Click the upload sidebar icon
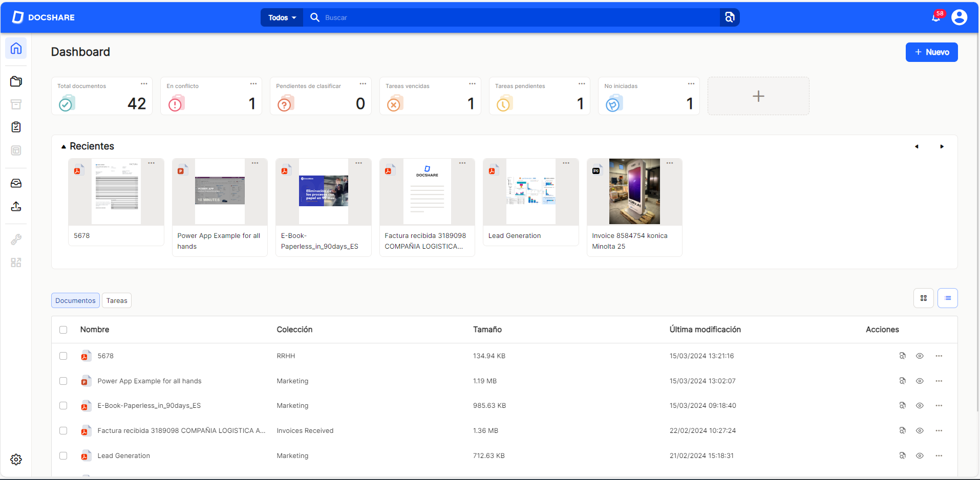The height and width of the screenshot is (480, 980). (x=16, y=206)
